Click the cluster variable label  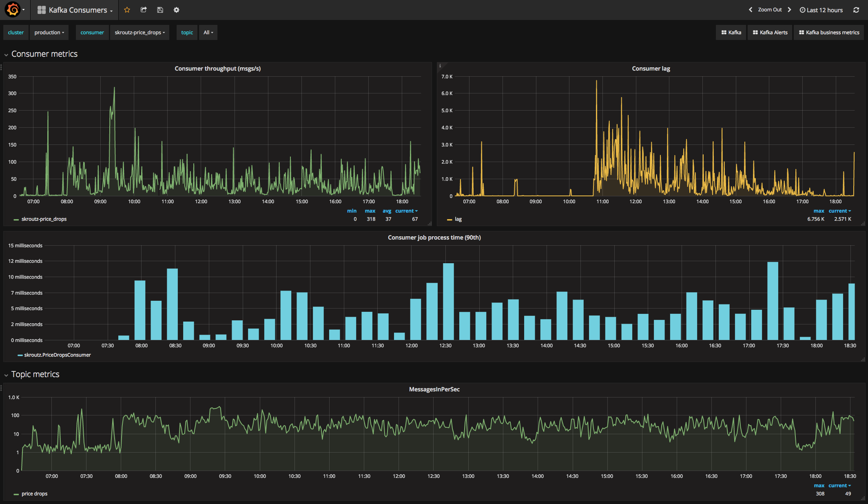click(x=16, y=33)
